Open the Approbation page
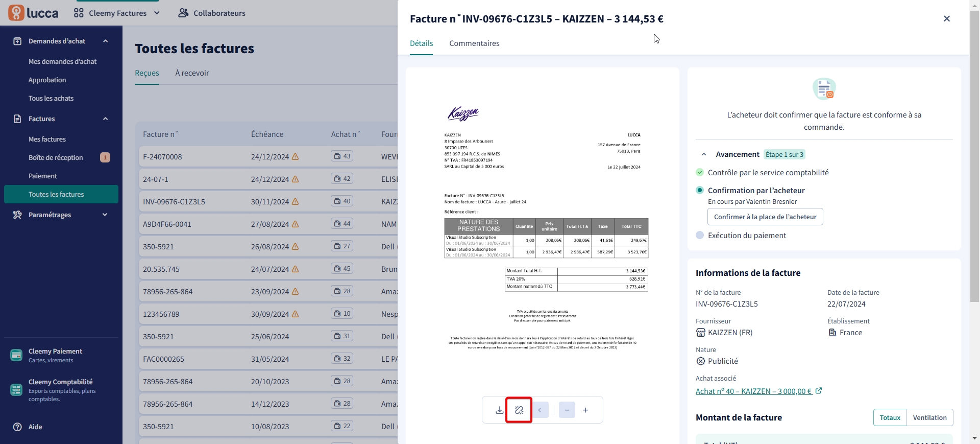 pyautogui.click(x=47, y=80)
